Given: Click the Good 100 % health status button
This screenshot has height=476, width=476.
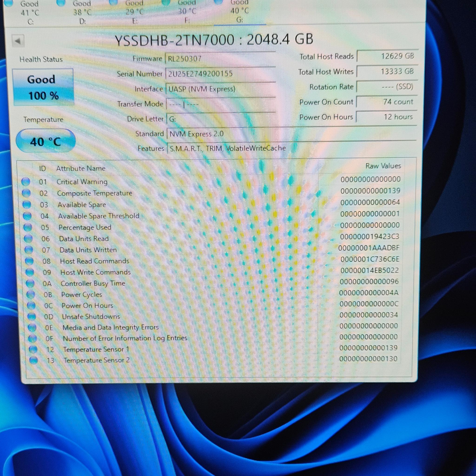Looking at the screenshot, I should [x=43, y=87].
